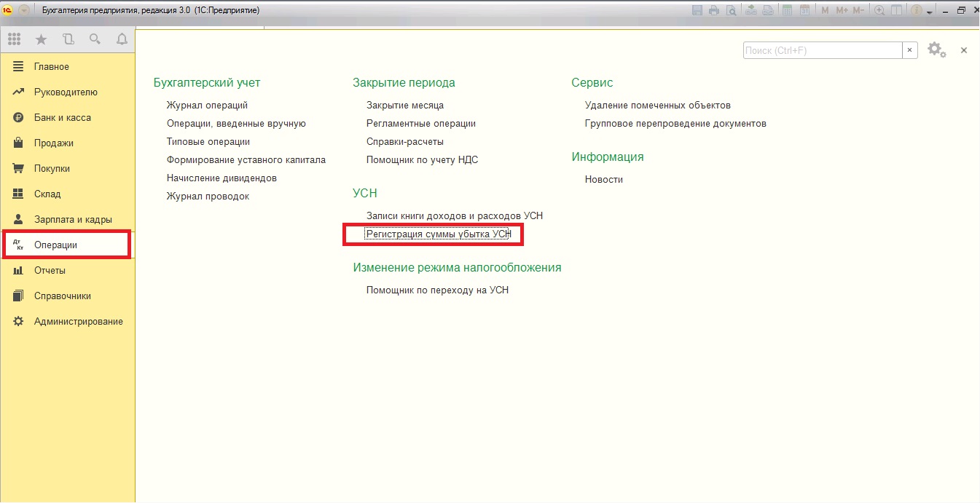Open navigation settings gear icon
Viewport: 980px width, 503px height.
(936, 49)
